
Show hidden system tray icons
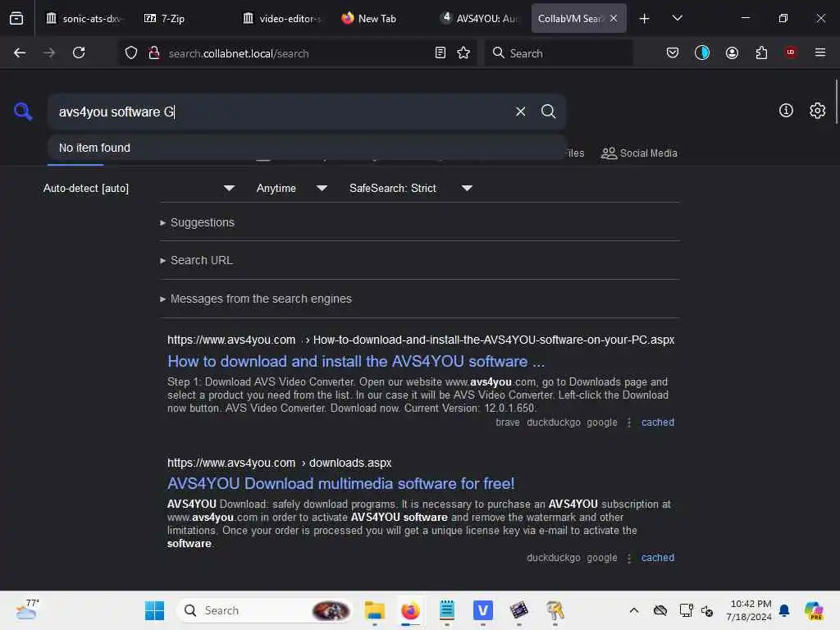click(634, 610)
